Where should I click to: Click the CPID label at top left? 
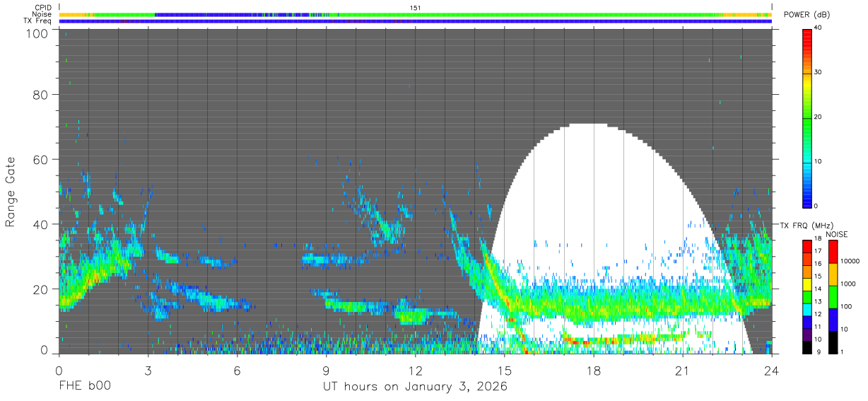coord(43,8)
